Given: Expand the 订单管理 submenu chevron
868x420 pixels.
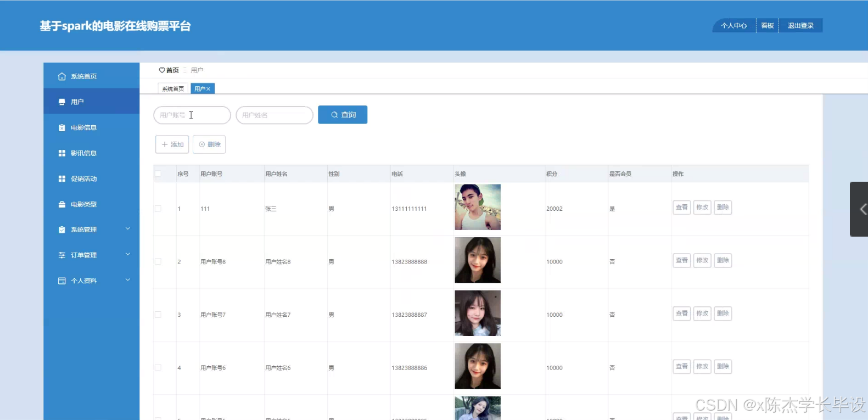Looking at the screenshot, I should point(128,254).
